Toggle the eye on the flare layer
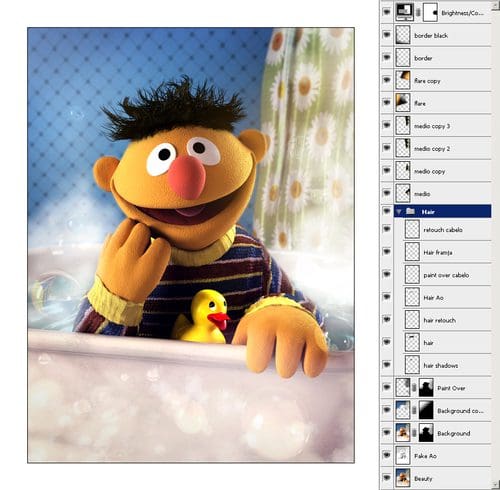The height and width of the screenshot is (490, 500). (387, 103)
